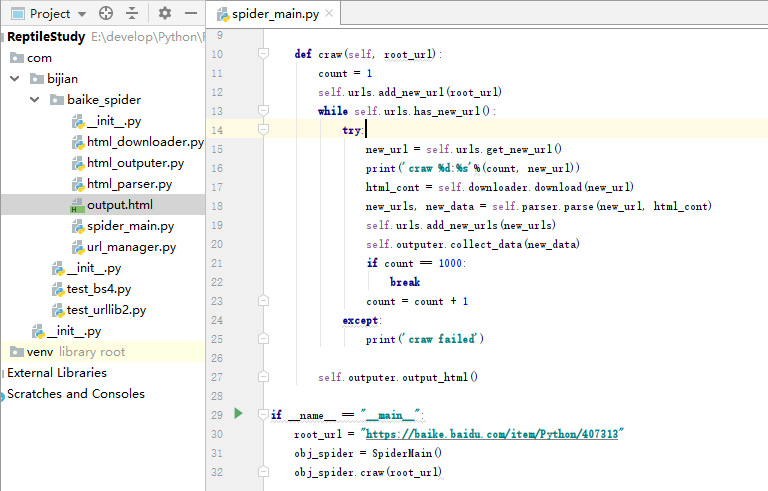Click the green Run arrow in the gutter

(x=238, y=413)
